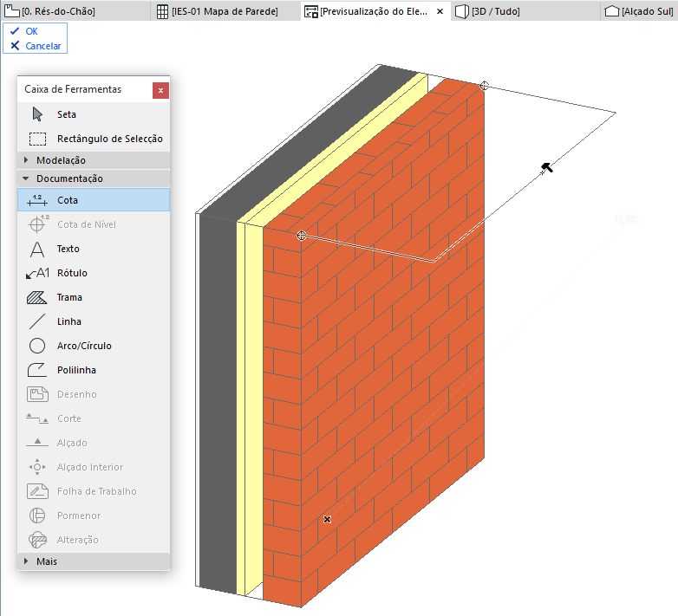Activate the Cota dimension tool icon
This screenshot has height=616, width=678.
click(x=37, y=200)
